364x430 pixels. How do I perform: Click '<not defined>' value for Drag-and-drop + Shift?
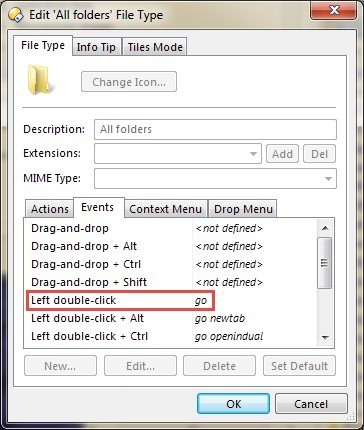click(229, 282)
